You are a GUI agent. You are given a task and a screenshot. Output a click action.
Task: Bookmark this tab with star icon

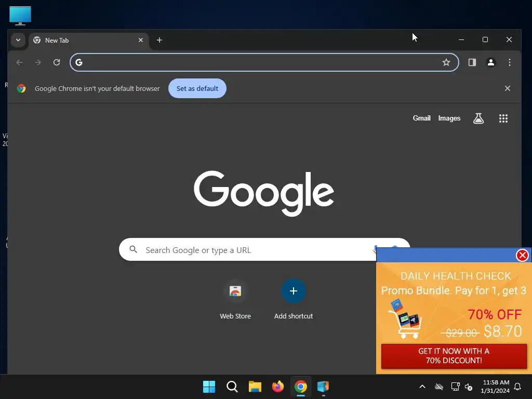(446, 62)
